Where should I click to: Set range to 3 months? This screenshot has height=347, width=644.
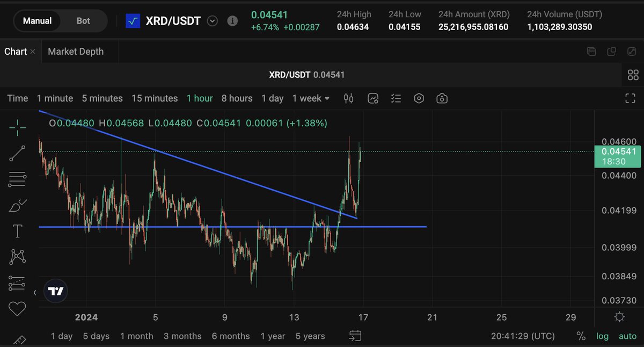click(182, 336)
